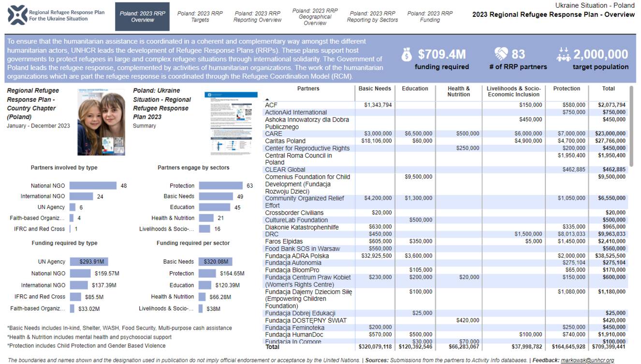
Task: Sort by the Basic Needs column header
Action: click(x=375, y=89)
